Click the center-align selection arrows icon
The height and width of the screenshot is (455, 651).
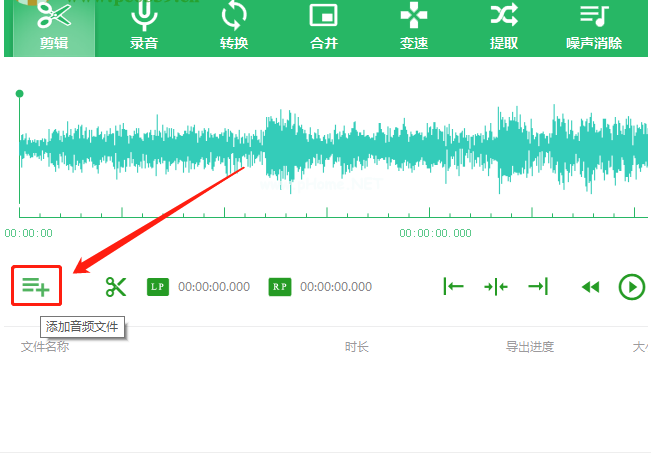coord(496,287)
